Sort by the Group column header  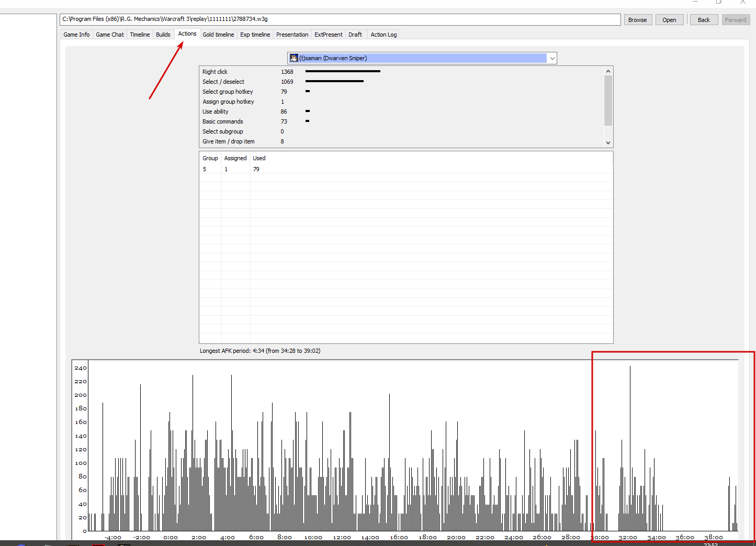210,158
